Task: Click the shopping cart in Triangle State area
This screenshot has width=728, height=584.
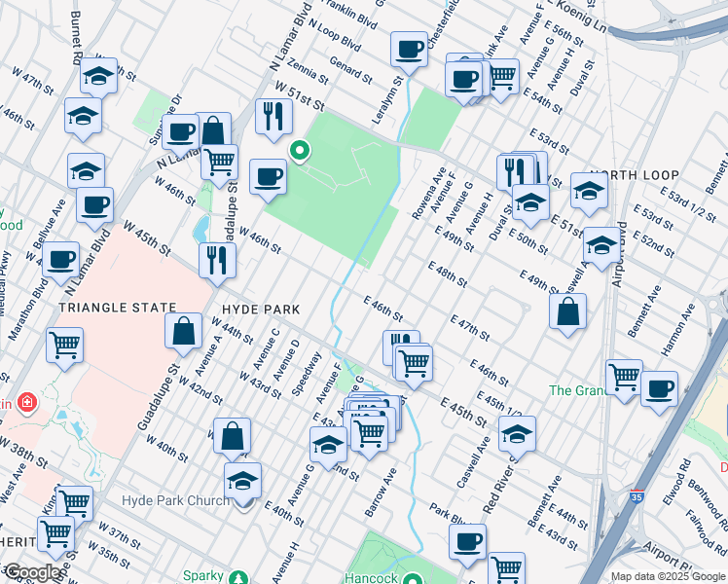Action: 65,345
